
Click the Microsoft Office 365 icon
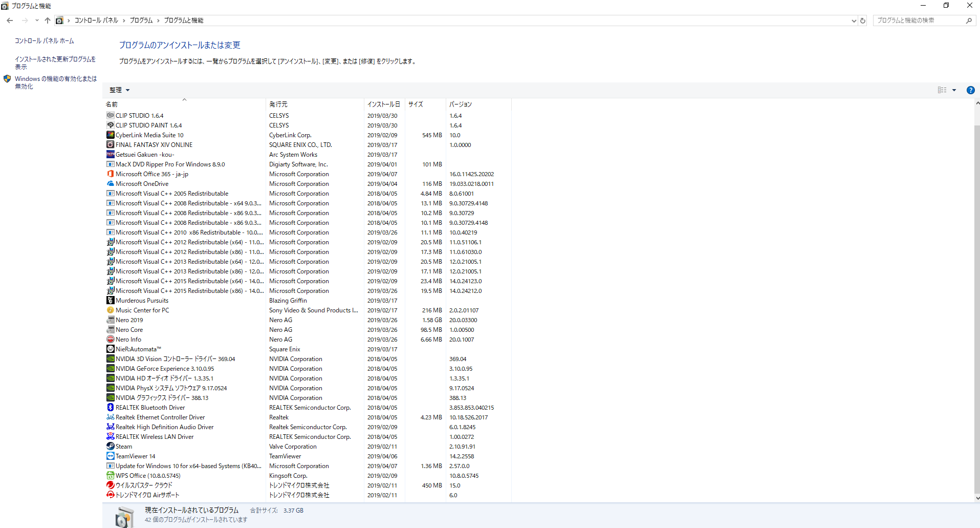point(110,174)
